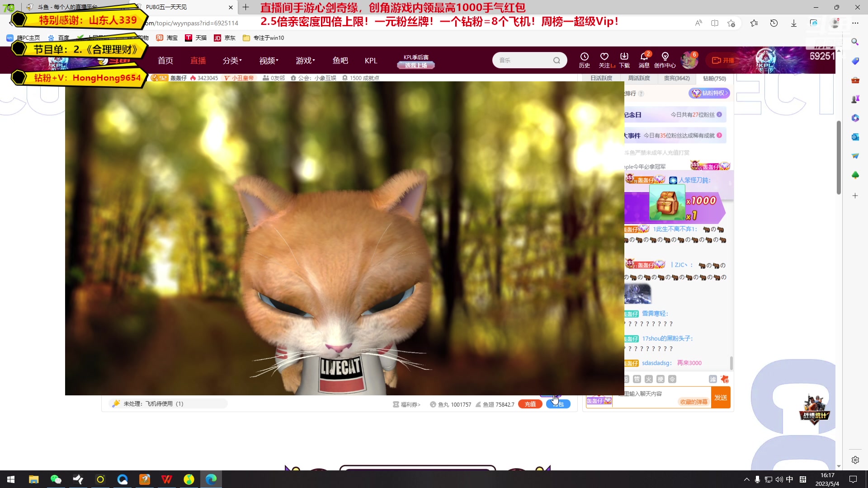868x488 pixels.
Task: Expand 大事件 35位粉丝 arrow
Action: 719,136
